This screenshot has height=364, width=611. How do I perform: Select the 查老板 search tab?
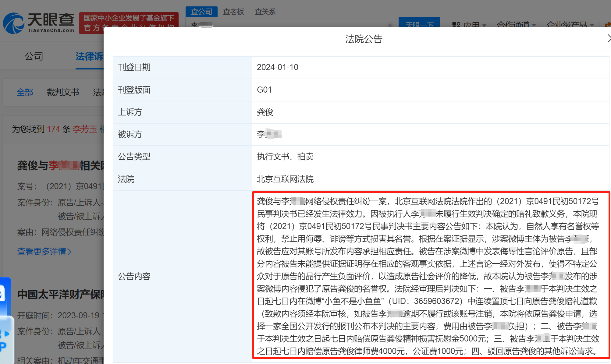click(x=233, y=12)
